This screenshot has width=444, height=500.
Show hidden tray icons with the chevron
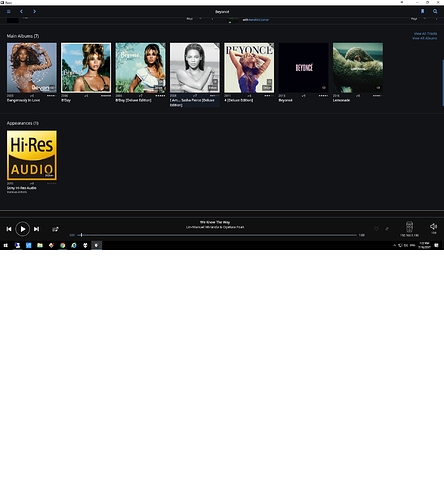(395, 245)
